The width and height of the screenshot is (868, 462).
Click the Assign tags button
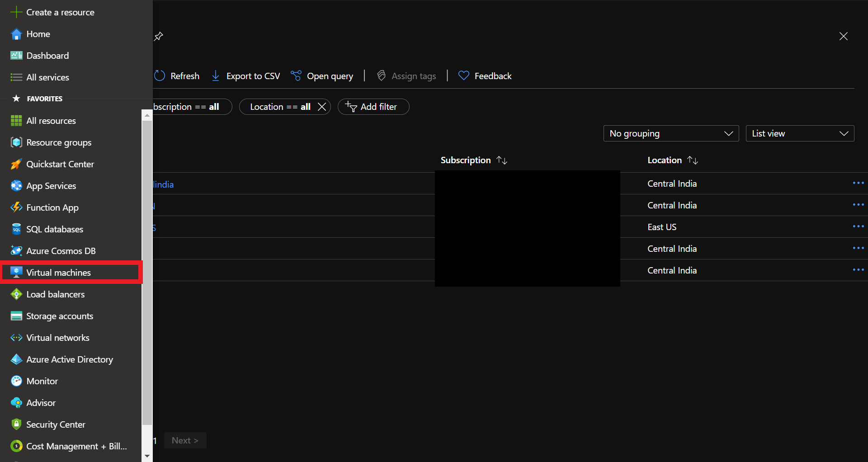[x=406, y=76]
